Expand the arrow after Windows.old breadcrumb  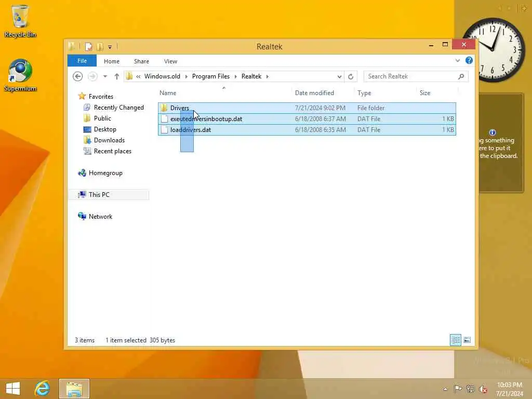click(x=187, y=76)
